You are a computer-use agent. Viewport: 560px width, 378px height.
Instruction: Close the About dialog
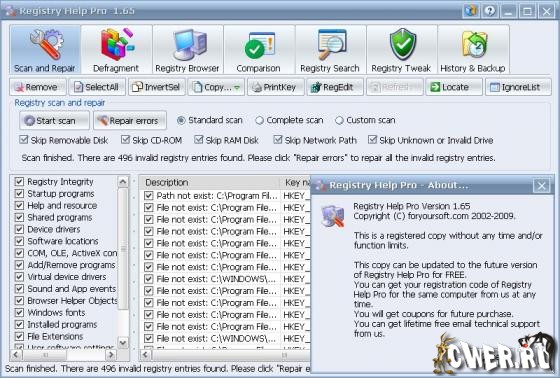click(x=541, y=186)
